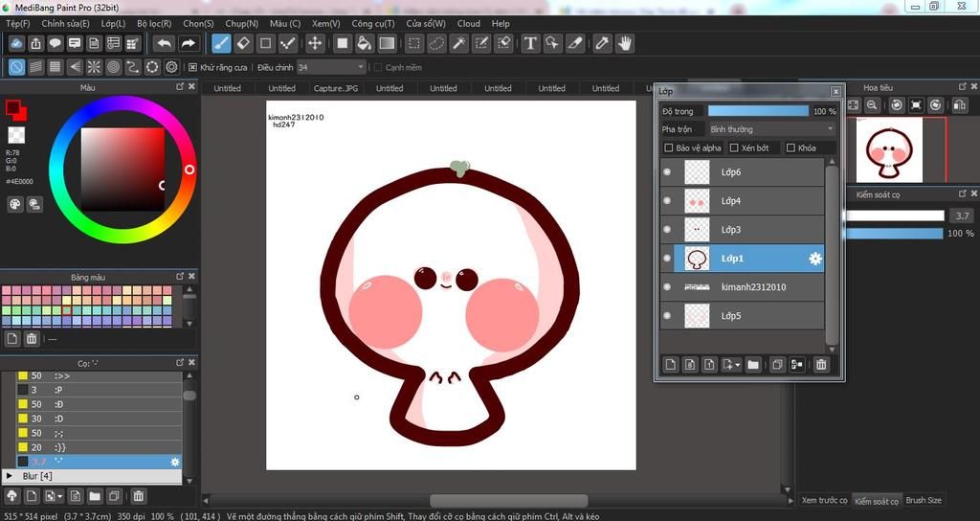980x521 pixels.
Task: Check the Khóa lock option
Action: 791,147
